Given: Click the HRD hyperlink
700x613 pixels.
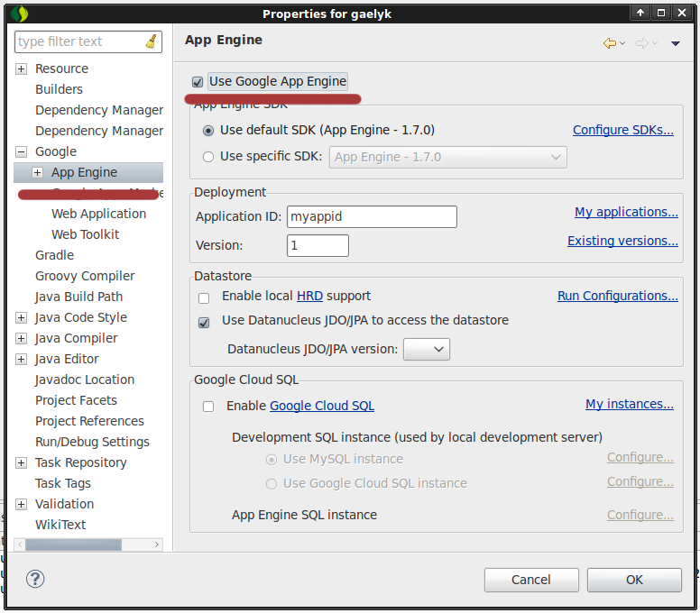Looking at the screenshot, I should click(x=309, y=296).
